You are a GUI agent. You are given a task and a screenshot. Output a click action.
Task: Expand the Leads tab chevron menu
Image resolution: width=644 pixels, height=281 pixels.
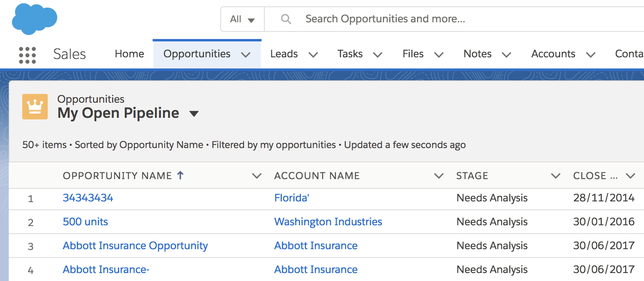tap(313, 55)
